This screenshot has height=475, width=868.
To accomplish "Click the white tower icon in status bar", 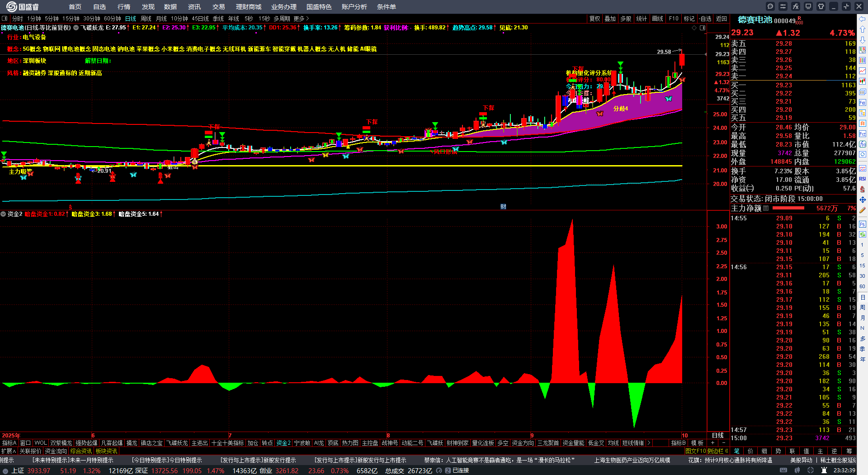I will [824, 470].
